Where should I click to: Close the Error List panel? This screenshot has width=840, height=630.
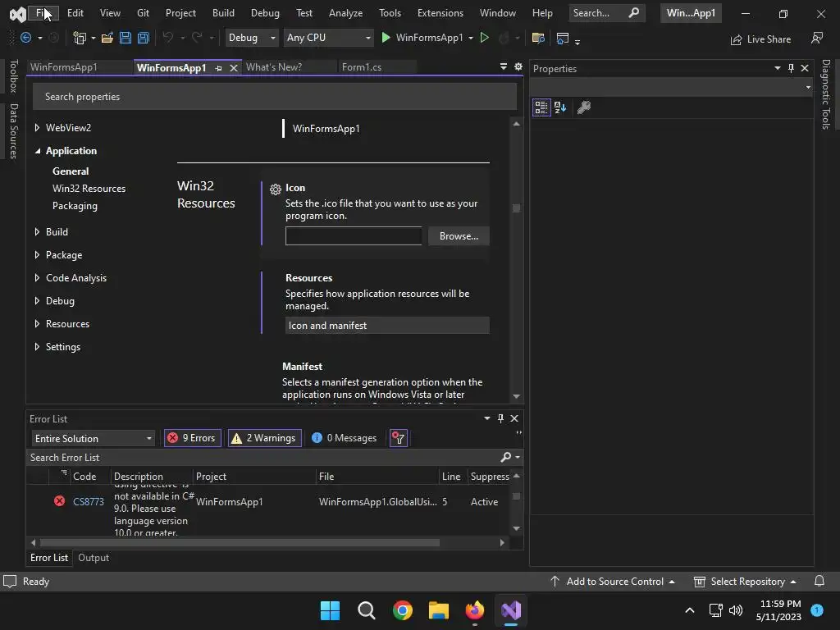coord(514,418)
